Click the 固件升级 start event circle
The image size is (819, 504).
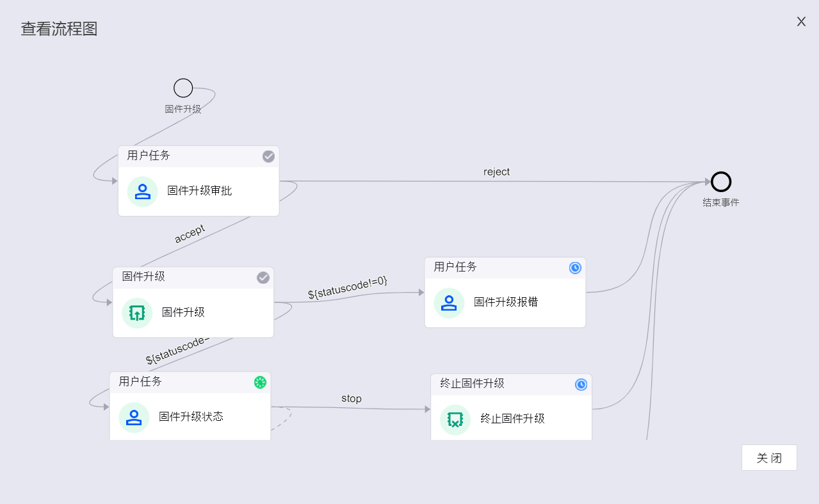(x=183, y=88)
